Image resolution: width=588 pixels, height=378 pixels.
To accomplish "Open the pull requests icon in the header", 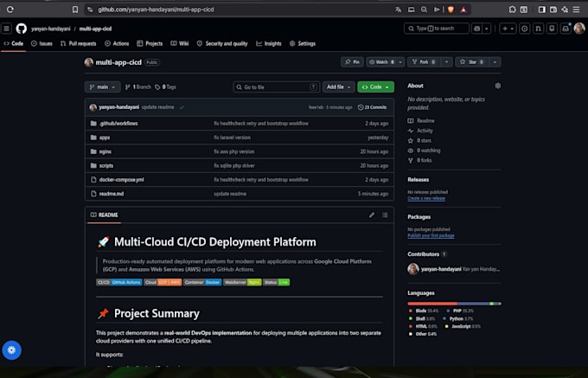I will (538, 29).
